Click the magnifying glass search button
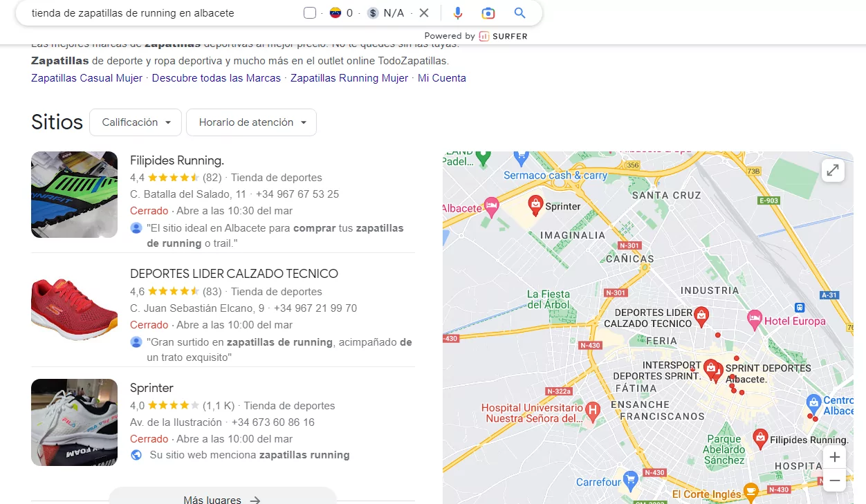The height and width of the screenshot is (504, 866). (x=520, y=13)
